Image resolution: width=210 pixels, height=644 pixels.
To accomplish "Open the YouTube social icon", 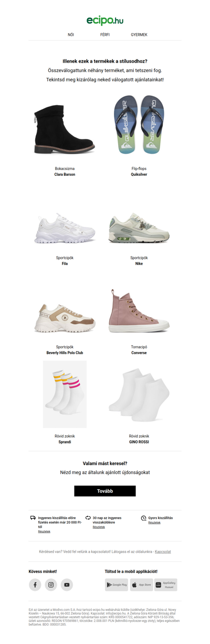I will pyautogui.click(x=67, y=585).
